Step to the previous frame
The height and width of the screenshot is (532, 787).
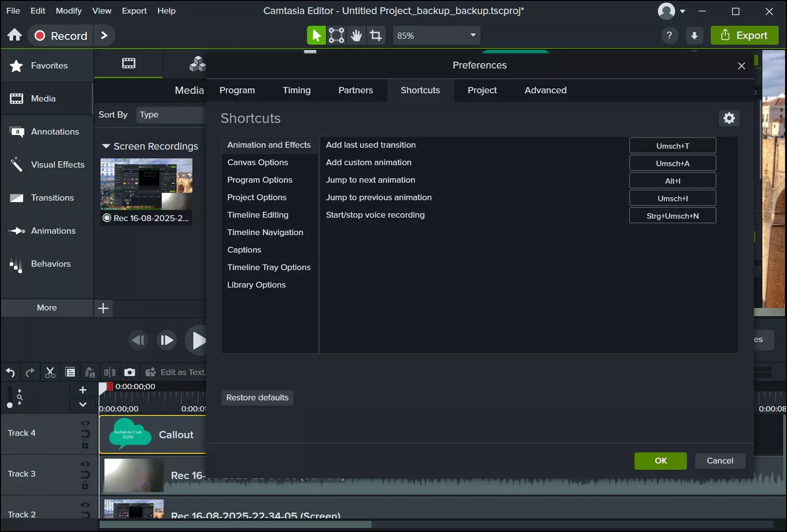pyautogui.click(x=138, y=341)
